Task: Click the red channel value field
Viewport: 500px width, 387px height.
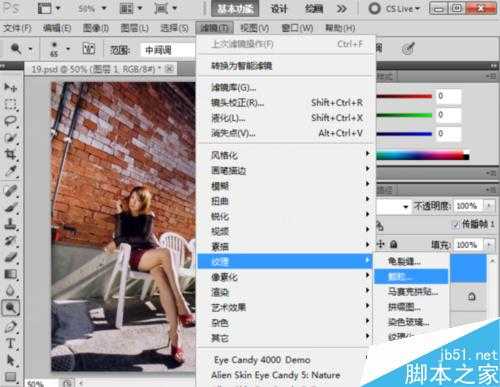Action: pos(449,96)
